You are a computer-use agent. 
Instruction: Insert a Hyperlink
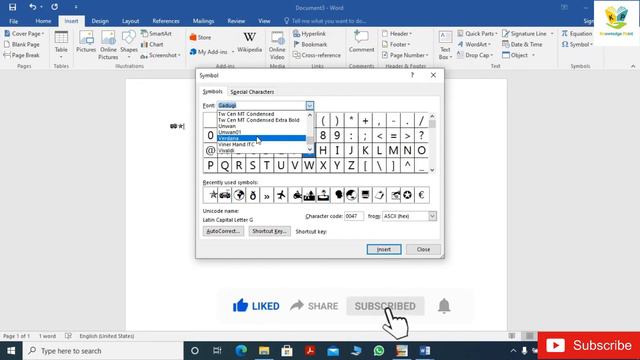pos(309,33)
